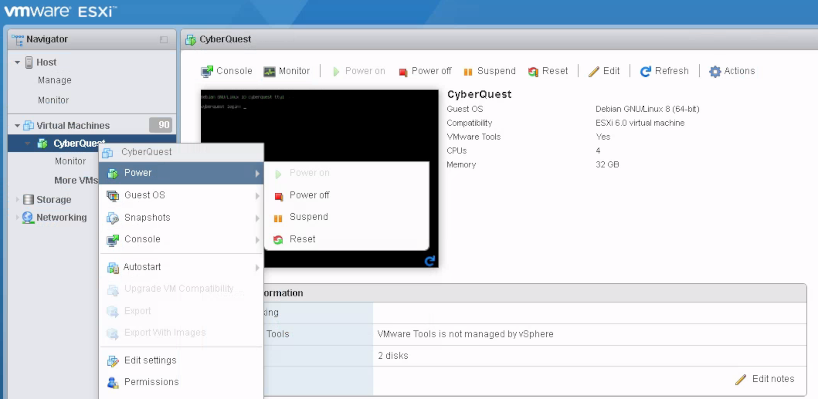
Task: Click the Reset toolbar icon
Action: click(533, 72)
